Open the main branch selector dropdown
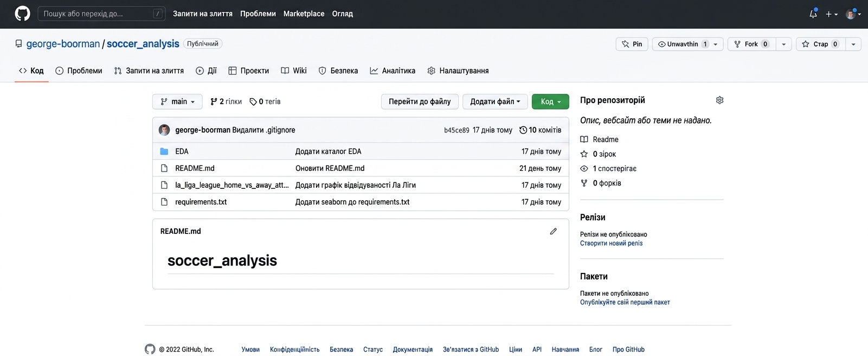The height and width of the screenshot is (356, 868). 177,101
